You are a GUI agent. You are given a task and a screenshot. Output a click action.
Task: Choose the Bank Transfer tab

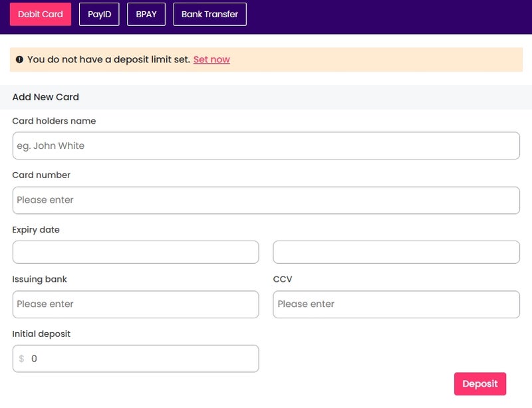(209, 14)
